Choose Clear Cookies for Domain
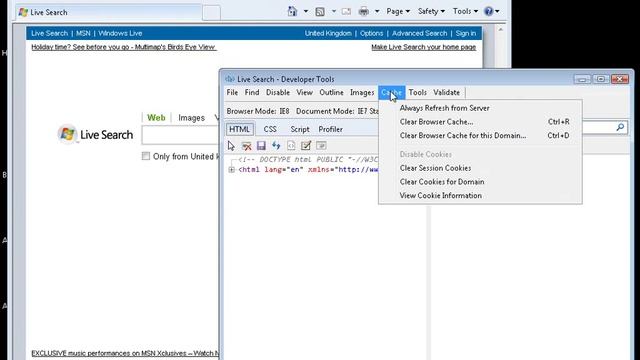Image resolution: width=640 pixels, height=360 pixels. (x=480, y=182)
